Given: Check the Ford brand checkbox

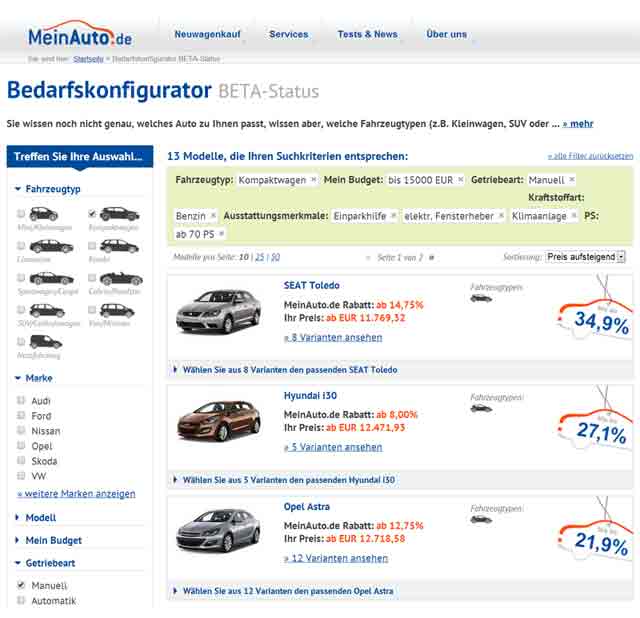Looking at the screenshot, I should [x=21, y=416].
